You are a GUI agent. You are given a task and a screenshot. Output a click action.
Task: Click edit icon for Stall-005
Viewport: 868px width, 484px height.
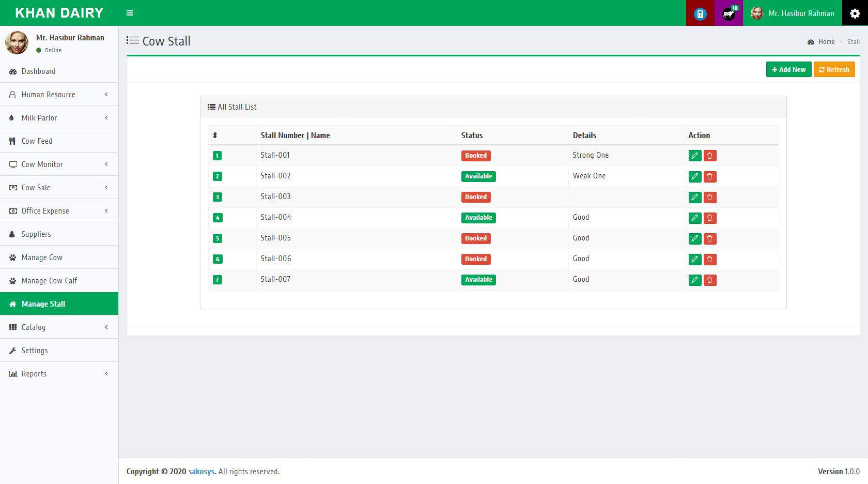pos(695,238)
